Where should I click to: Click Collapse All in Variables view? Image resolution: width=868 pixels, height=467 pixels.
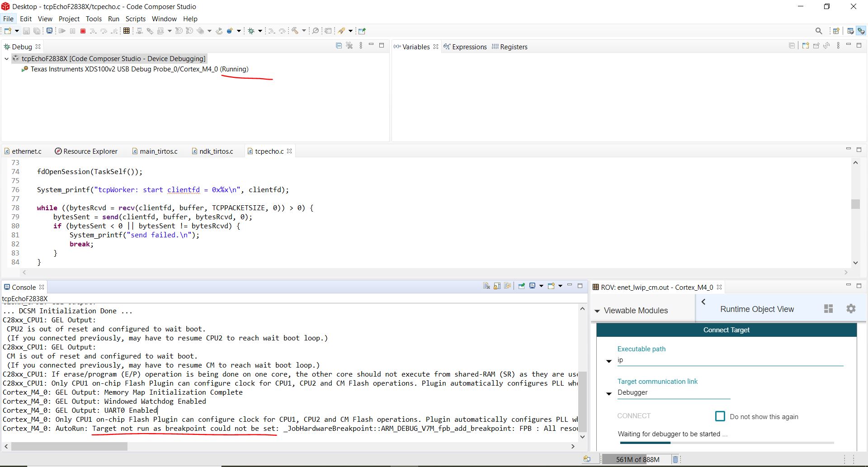tap(792, 46)
